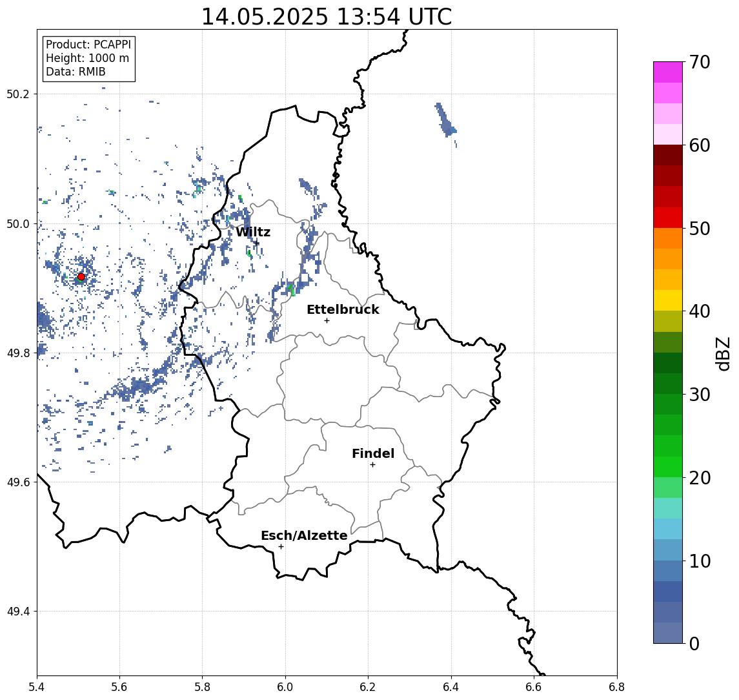The image size is (739, 700).
Task: Click the grey-blue swatch just above 0 dBZ
Action: [x=668, y=633]
